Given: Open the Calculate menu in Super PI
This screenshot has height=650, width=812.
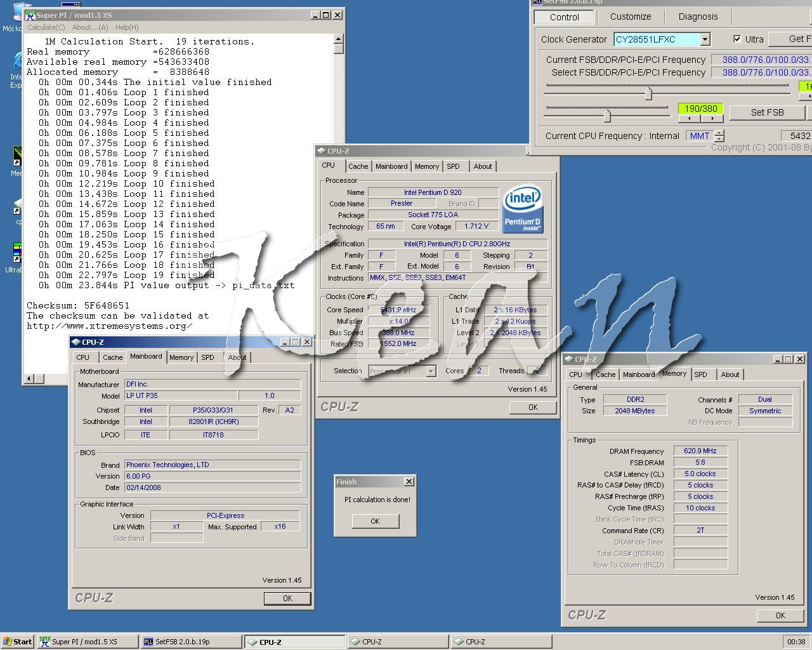Looking at the screenshot, I should 46,27.
